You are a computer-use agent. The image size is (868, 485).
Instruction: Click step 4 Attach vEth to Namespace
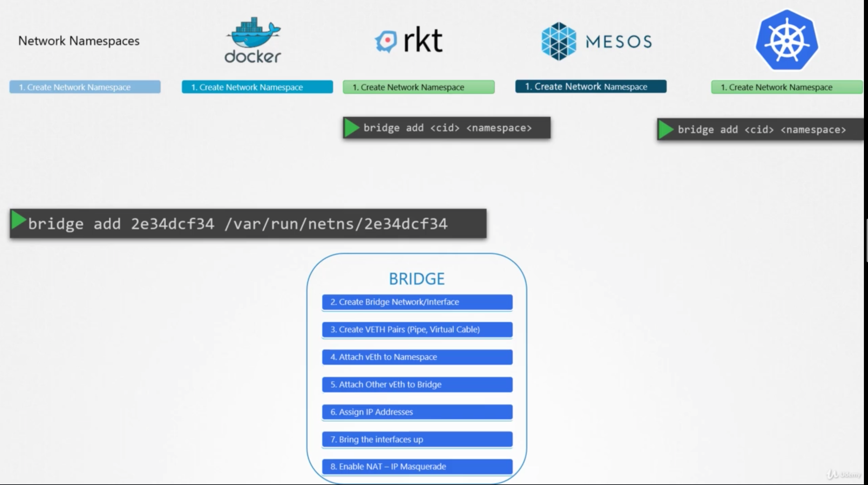click(417, 357)
